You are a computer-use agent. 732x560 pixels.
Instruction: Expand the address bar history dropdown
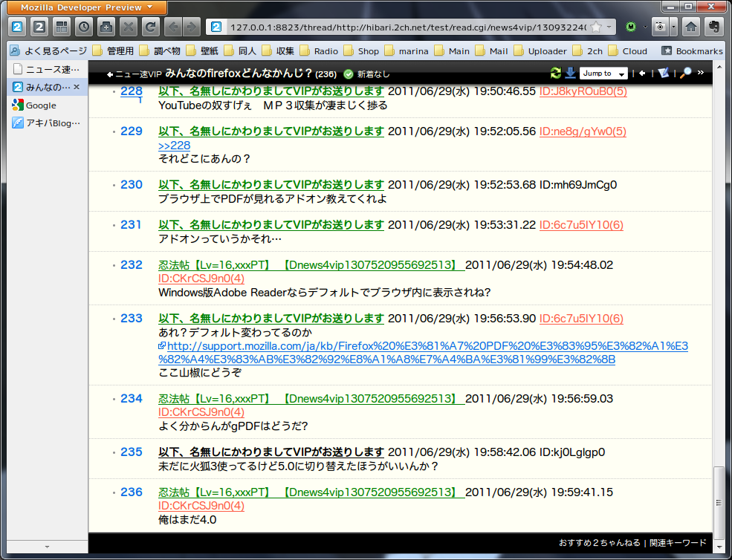(610, 27)
